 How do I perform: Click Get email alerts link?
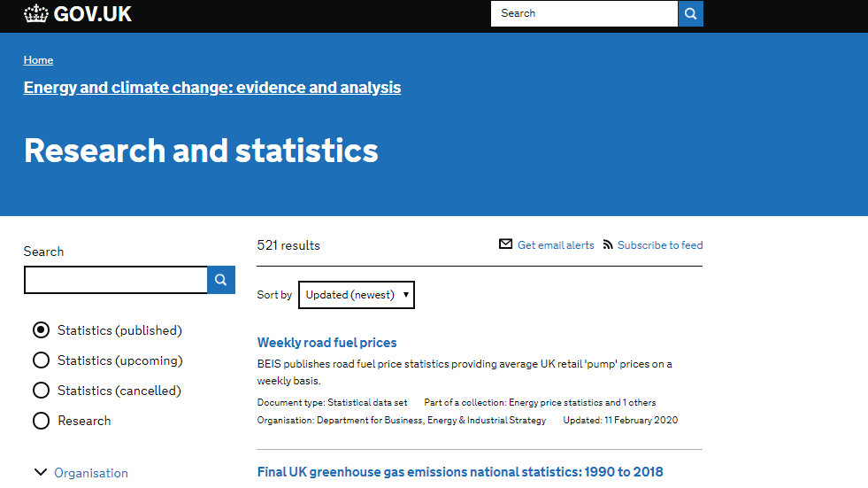coord(556,244)
